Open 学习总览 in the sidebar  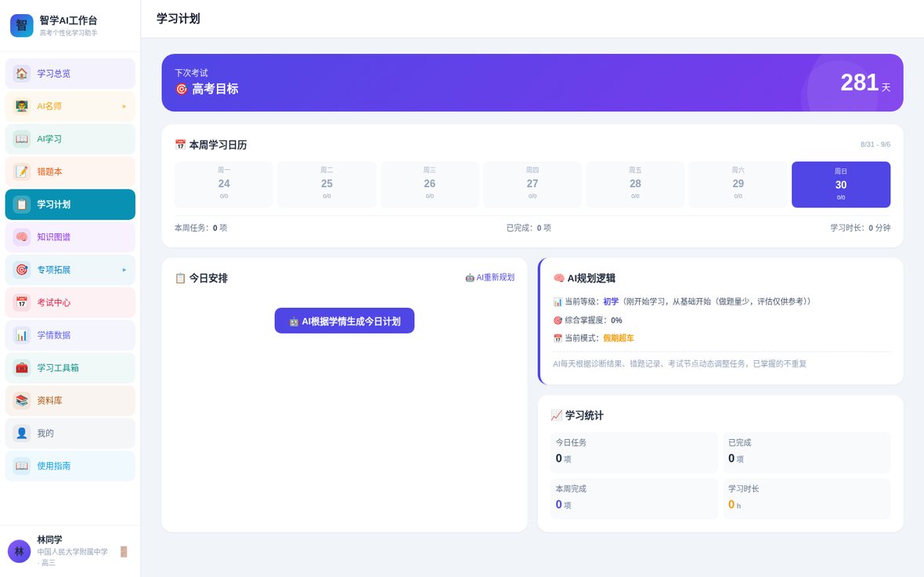[70, 73]
